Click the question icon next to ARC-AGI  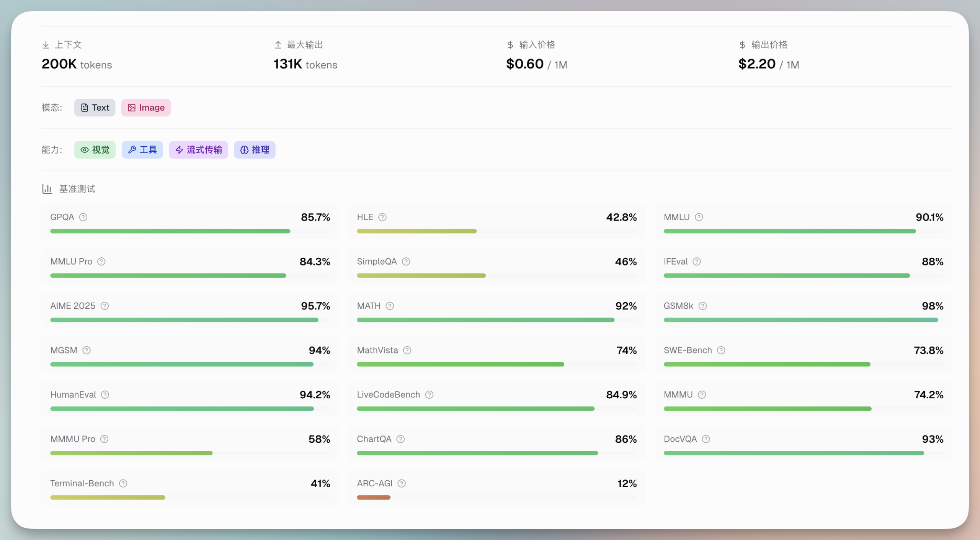[x=402, y=484]
